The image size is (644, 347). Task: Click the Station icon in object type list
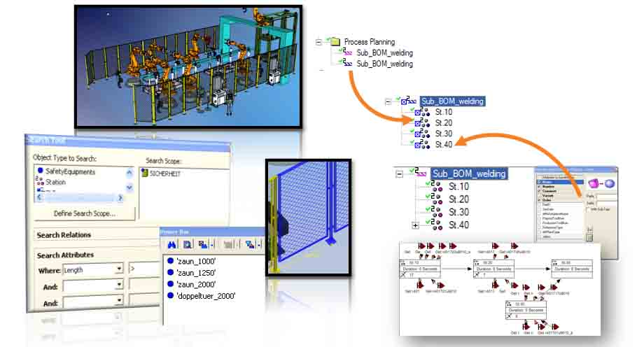click(x=39, y=182)
